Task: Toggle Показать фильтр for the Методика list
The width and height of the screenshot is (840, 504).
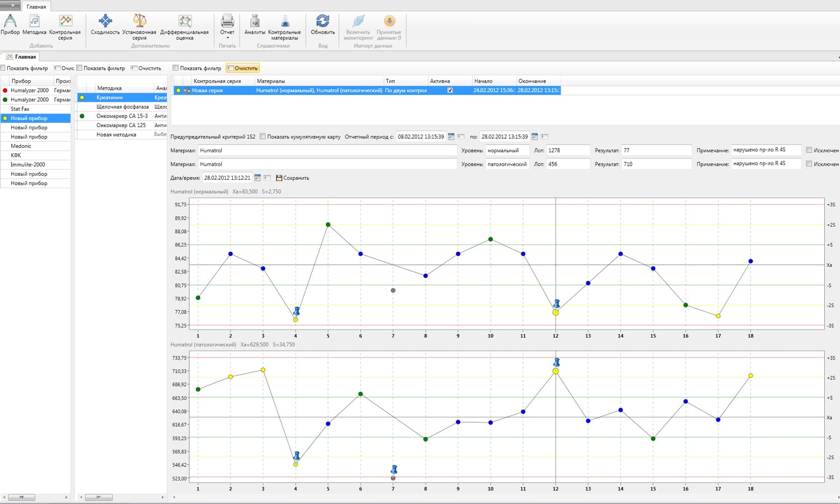Action: pos(79,68)
